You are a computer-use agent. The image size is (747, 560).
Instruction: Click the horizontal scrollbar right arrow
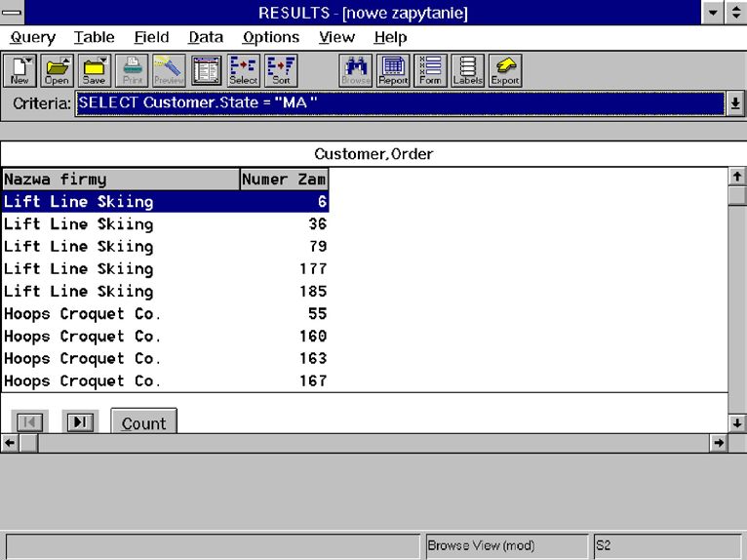(x=720, y=443)
